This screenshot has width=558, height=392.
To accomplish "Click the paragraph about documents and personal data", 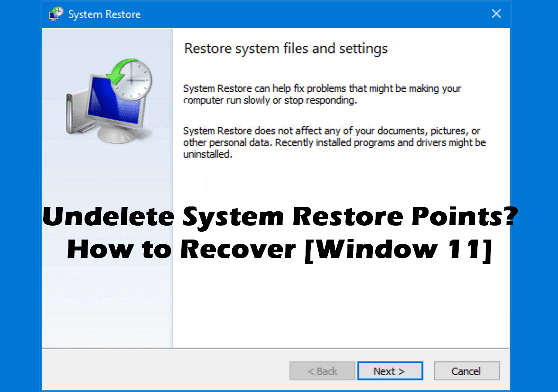I will tap(334, 142).
